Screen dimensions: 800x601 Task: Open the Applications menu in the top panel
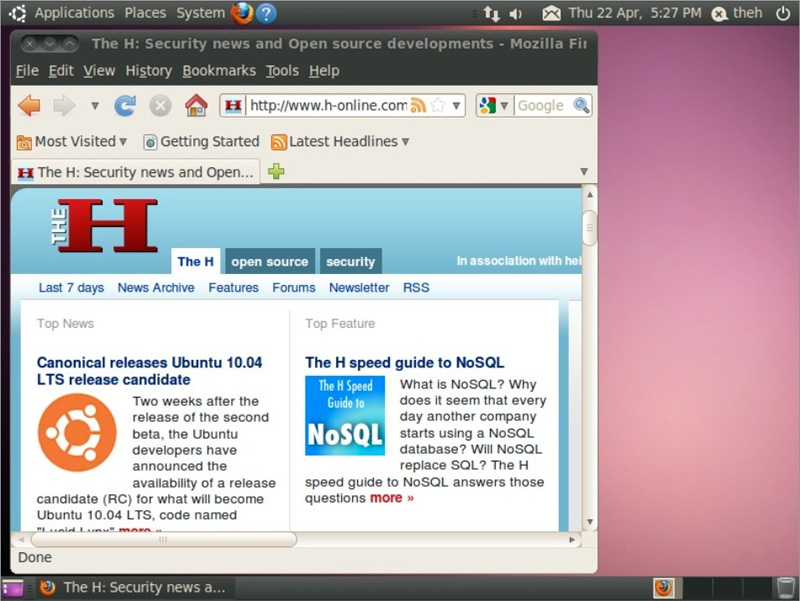[74, 13]
